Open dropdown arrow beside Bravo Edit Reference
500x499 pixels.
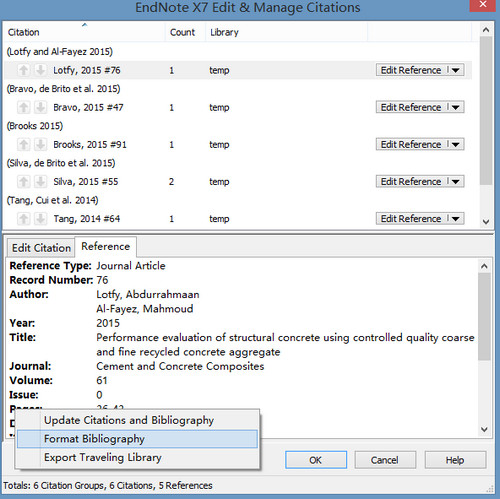[x=456, y=107]
